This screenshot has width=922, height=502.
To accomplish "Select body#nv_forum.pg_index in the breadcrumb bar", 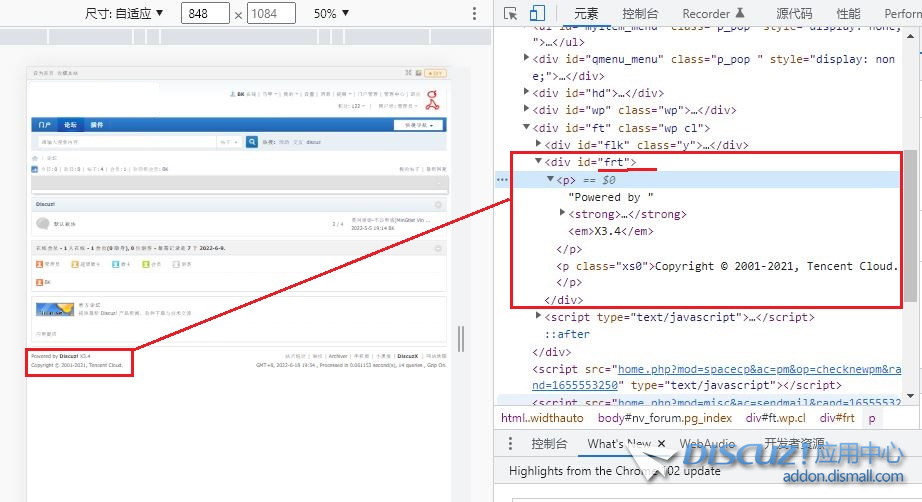I will pos(664,418).
